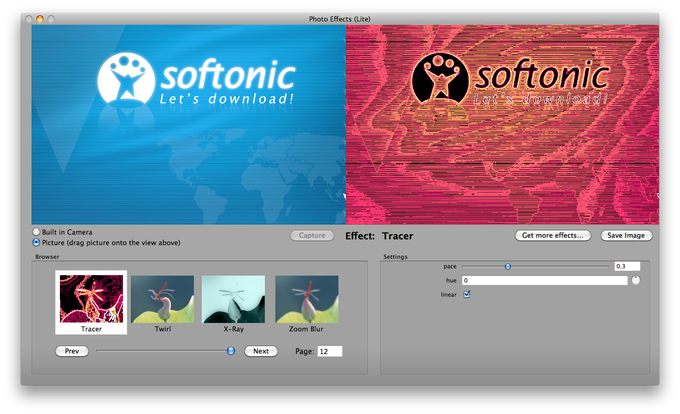Click the Tracer effect output preview
The image size is (680, 414).
(502, 124)
